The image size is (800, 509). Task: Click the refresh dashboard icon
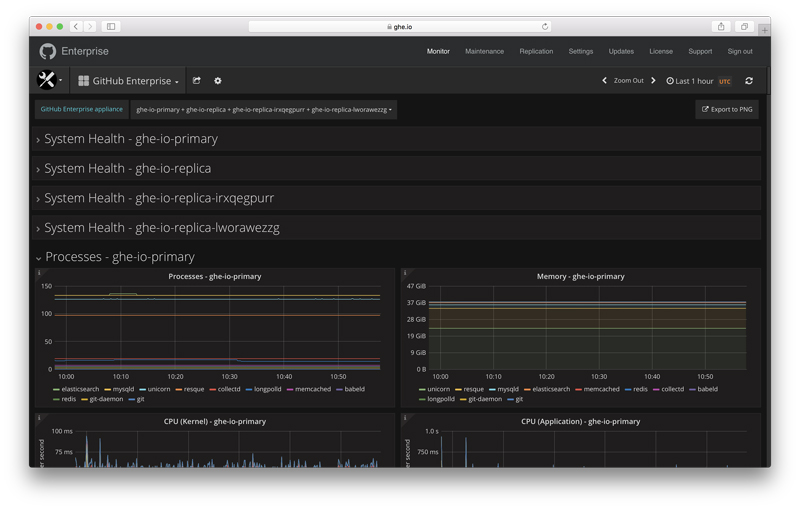tap(748, 81)
